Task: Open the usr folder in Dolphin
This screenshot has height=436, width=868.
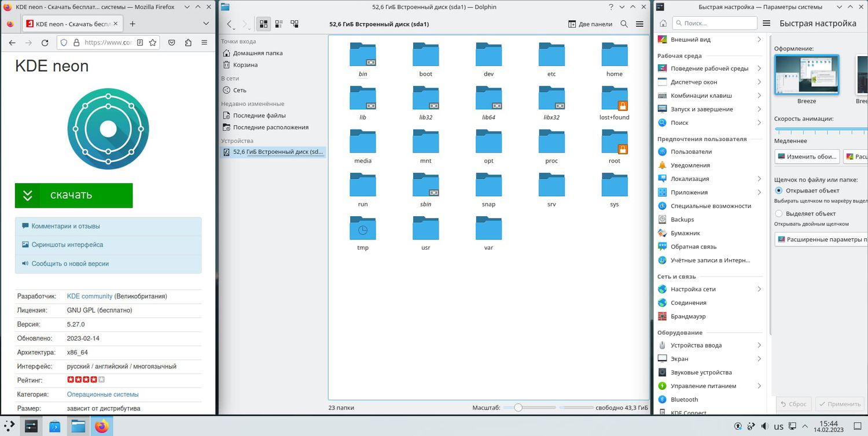Action: (426, 233)
